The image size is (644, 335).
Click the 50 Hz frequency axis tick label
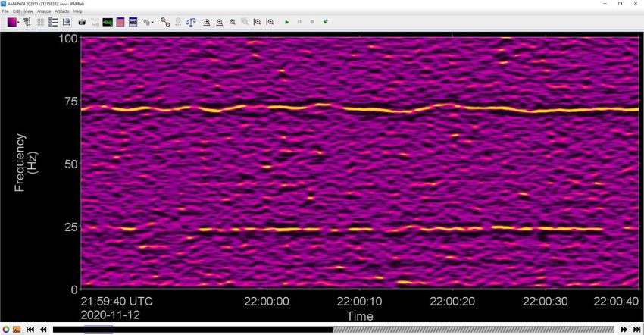point(71,164)
